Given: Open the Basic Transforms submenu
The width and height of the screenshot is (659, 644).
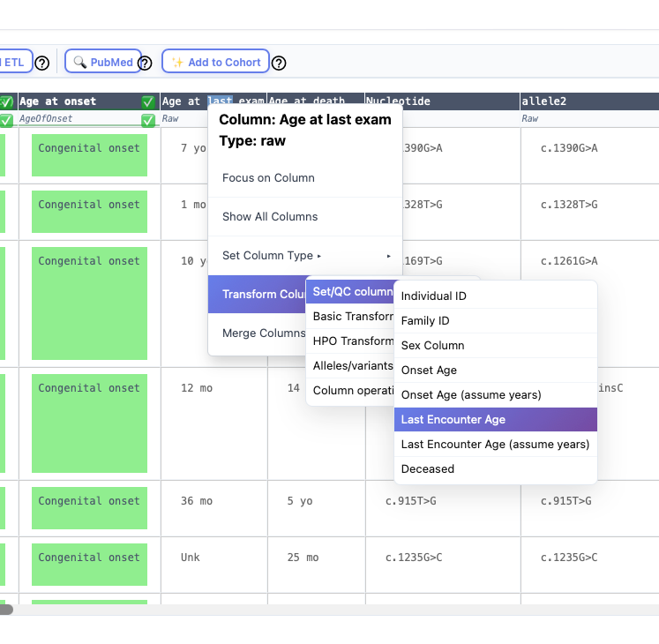Looking at the screenshot, I should tap(353, 317).
